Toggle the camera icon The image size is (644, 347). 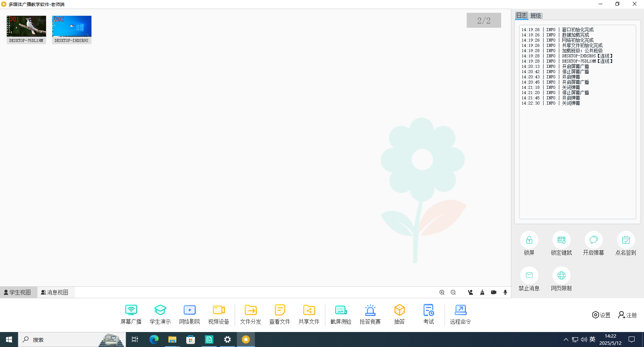pos(494,292)
